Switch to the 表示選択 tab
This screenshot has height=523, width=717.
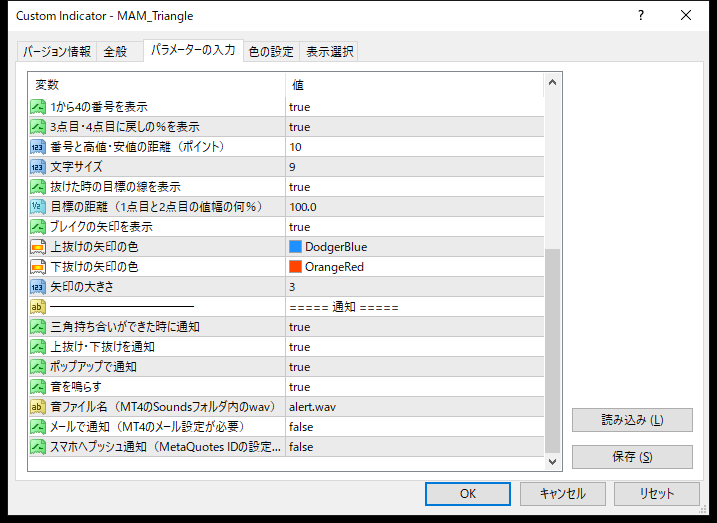(329, 51)
